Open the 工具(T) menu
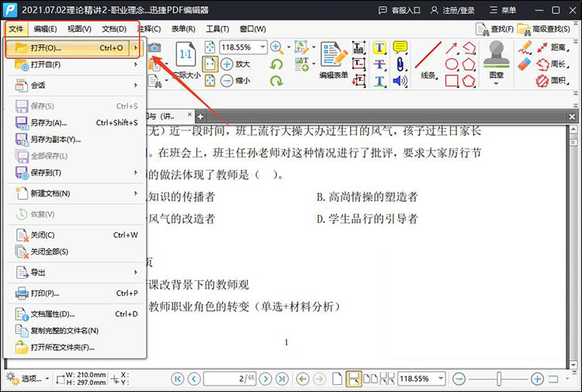The image size is (582, 392). pos(217,29)
